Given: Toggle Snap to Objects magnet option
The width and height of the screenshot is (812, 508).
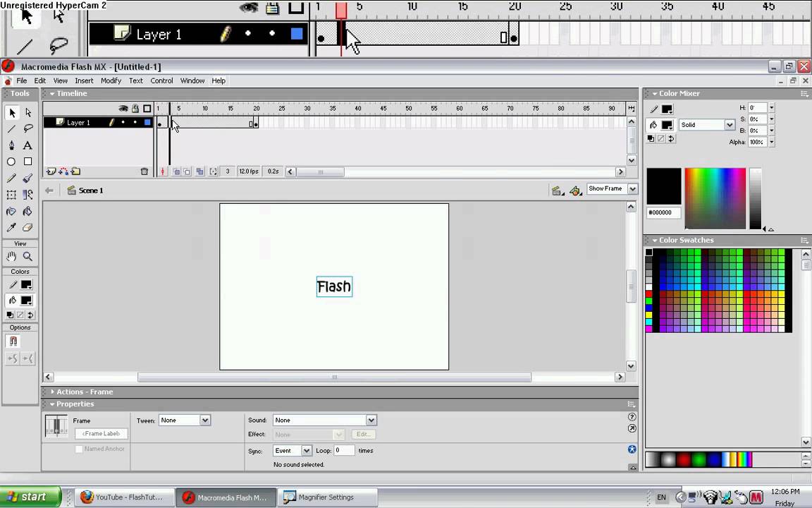Looking at the screenshot, I should [x=13, y=341].
